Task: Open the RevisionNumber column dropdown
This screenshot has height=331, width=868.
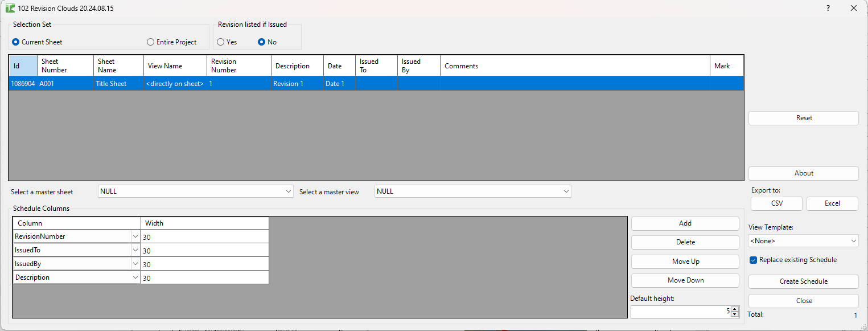Action: [135, 236]
